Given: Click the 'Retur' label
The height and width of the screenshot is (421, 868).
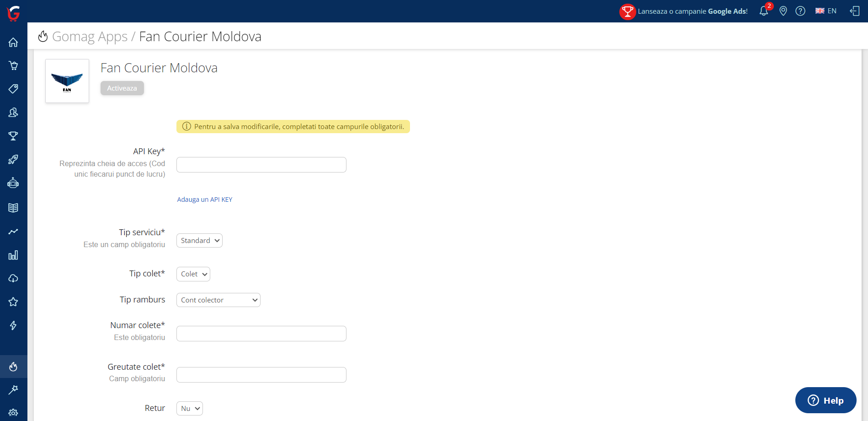Looking at the screenshot, I should 155,408.
